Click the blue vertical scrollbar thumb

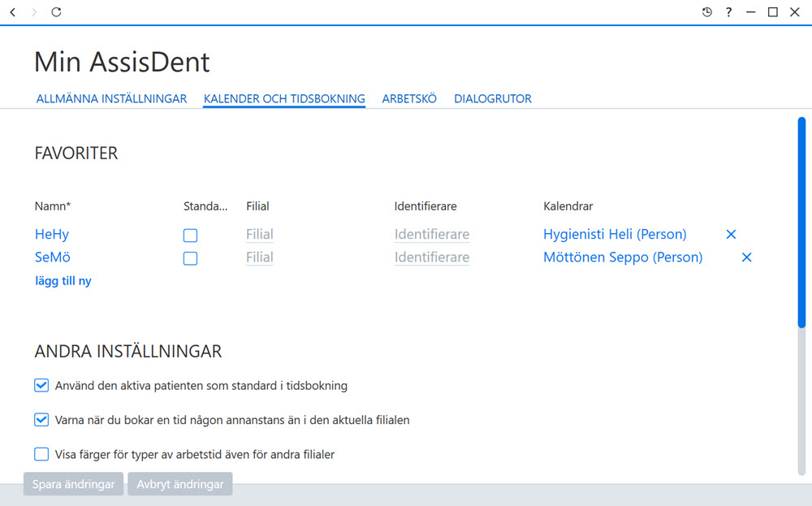pos(801,223)
